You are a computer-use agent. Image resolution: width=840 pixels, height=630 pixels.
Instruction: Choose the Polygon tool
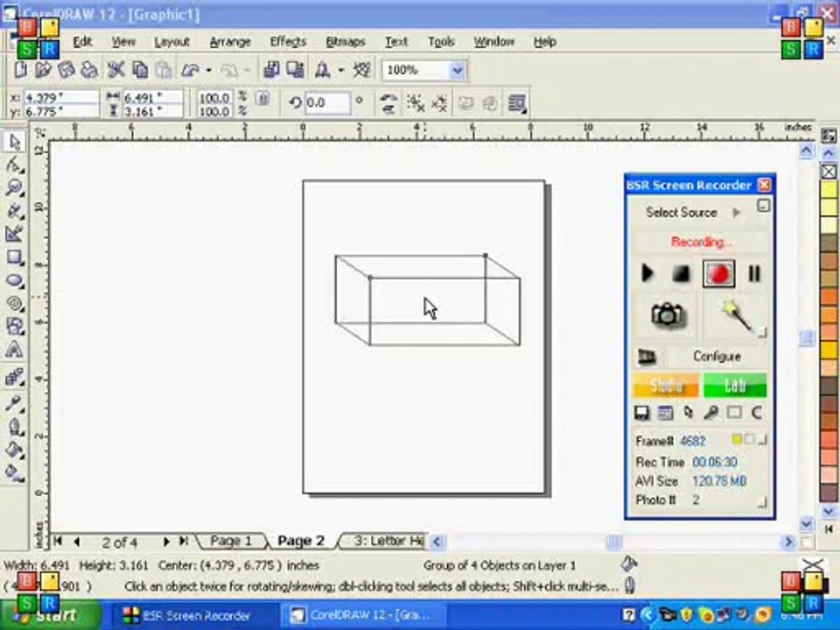pos(15,304)
